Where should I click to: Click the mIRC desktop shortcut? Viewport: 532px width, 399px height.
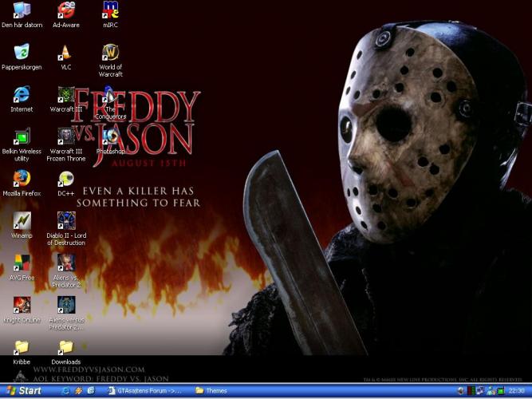tap(111, 10)
